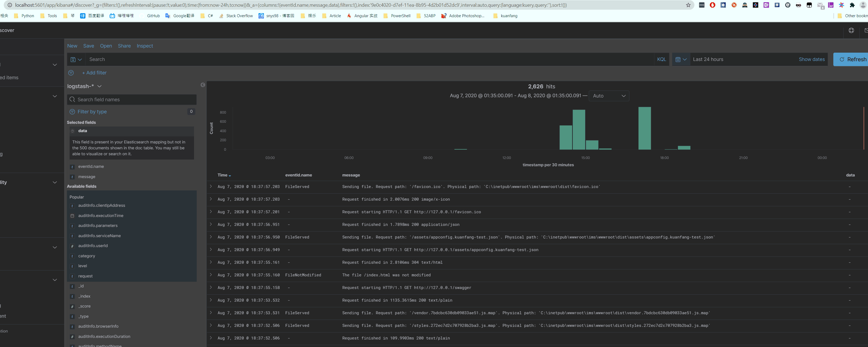Click tallest histogram bar near 17:00

tap(645, 128)
